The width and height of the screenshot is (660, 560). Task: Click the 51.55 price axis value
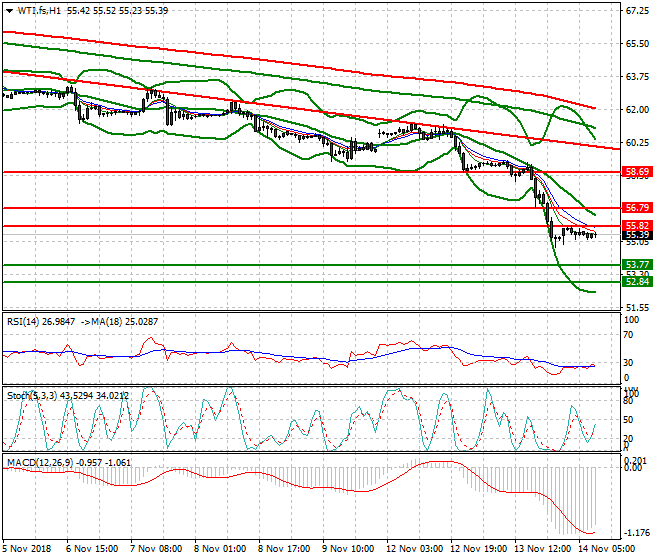tap(637, 308)
